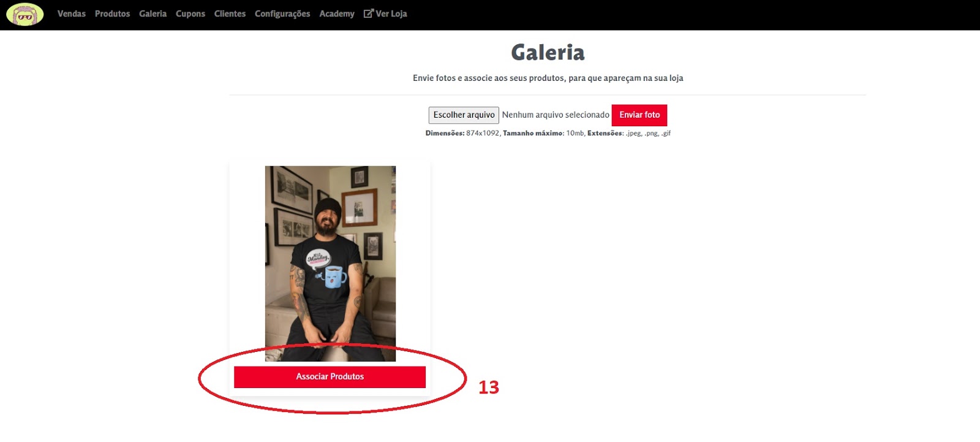
Task: Select the uploaded photo of the man
Action: (x=330, y=264)
